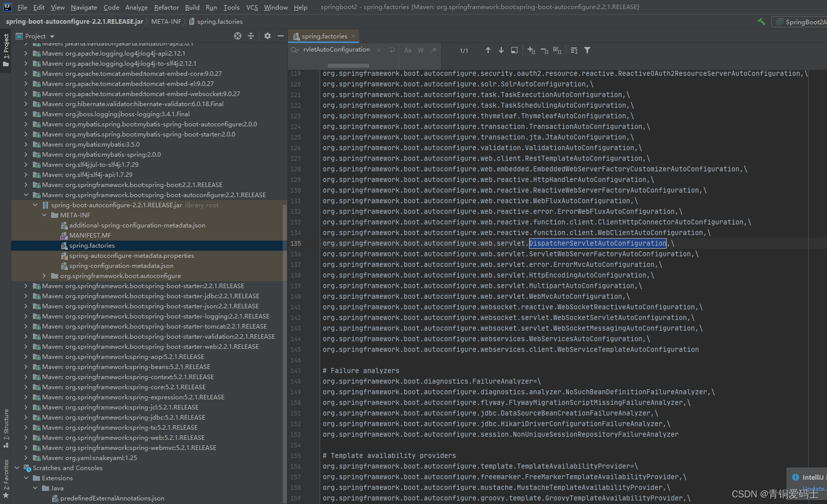The height and width of the screenshot is (504, 827).
Task: Click line number 147 in gutter
Action: tap(295, 371)
